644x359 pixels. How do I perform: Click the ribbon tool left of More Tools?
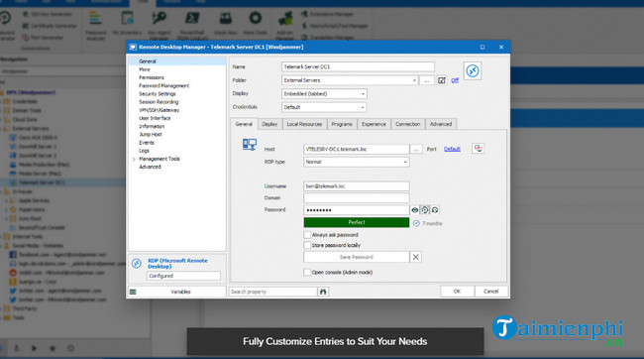(x=225, y=23)
